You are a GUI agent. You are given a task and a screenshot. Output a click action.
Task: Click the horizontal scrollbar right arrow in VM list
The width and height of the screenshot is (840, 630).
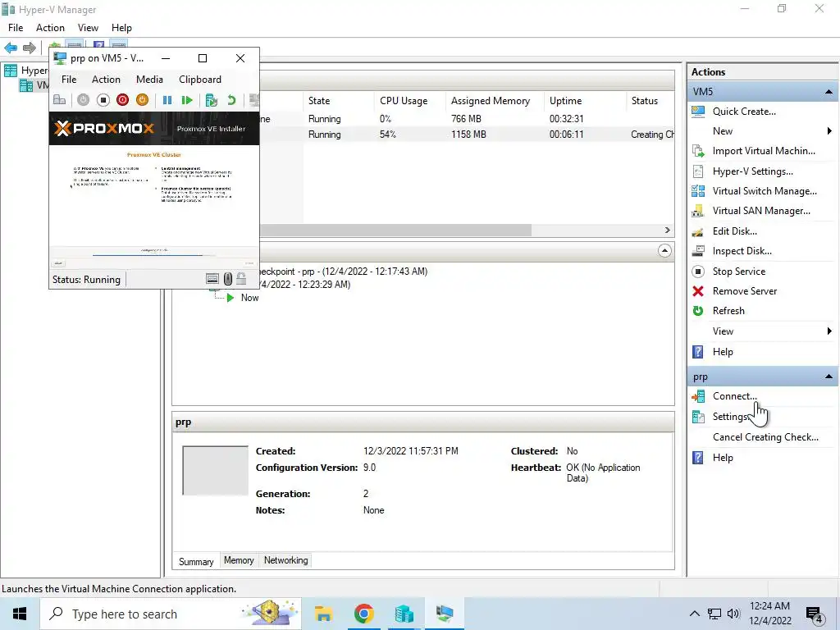(x=667, y=231)
